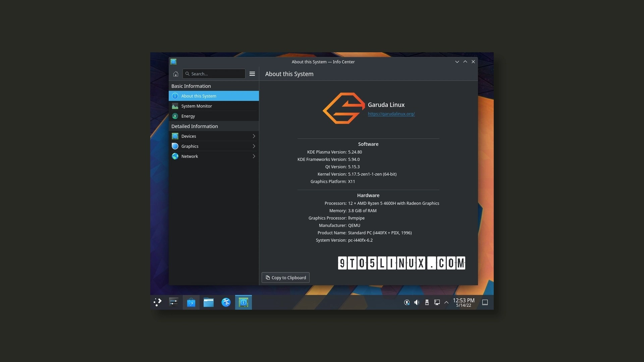Expand the Devices detailed information entry
This screenshot has width=644, height=362.
coord(254,136)
